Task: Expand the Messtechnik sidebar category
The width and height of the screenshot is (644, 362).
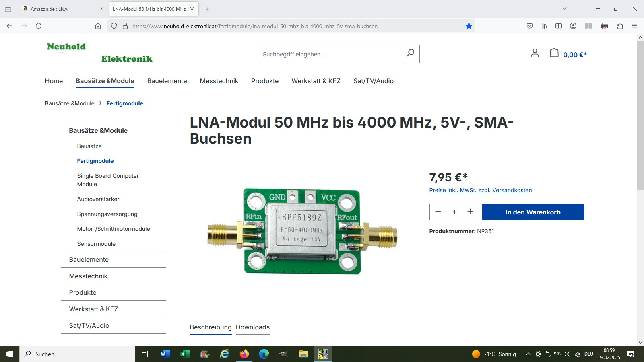Action: point(114,276)
